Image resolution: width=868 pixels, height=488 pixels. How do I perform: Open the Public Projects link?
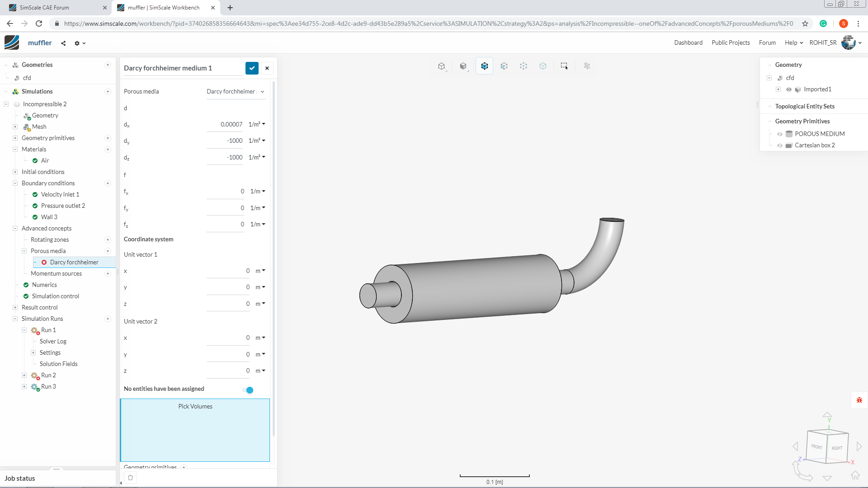(731, 43)
